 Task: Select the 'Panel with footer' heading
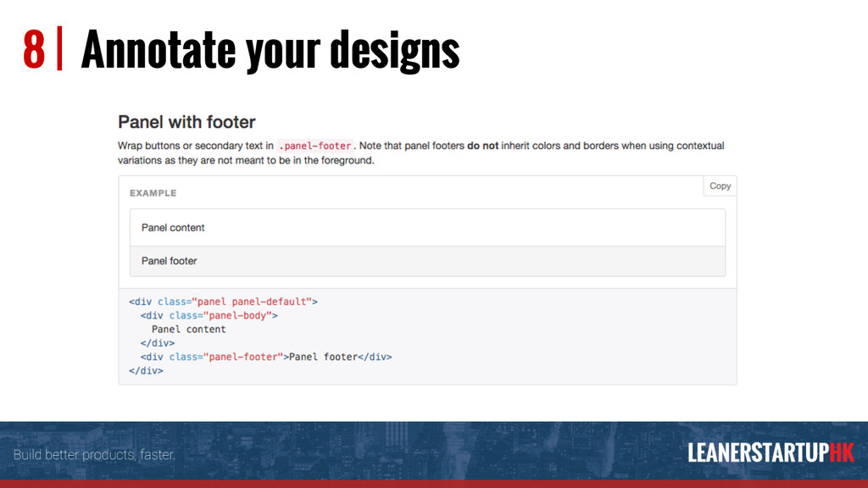click(x=186, y=122)
